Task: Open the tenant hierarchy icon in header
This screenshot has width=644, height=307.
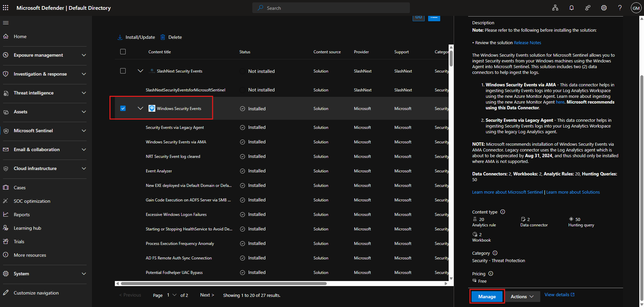Action: (555, 8)
